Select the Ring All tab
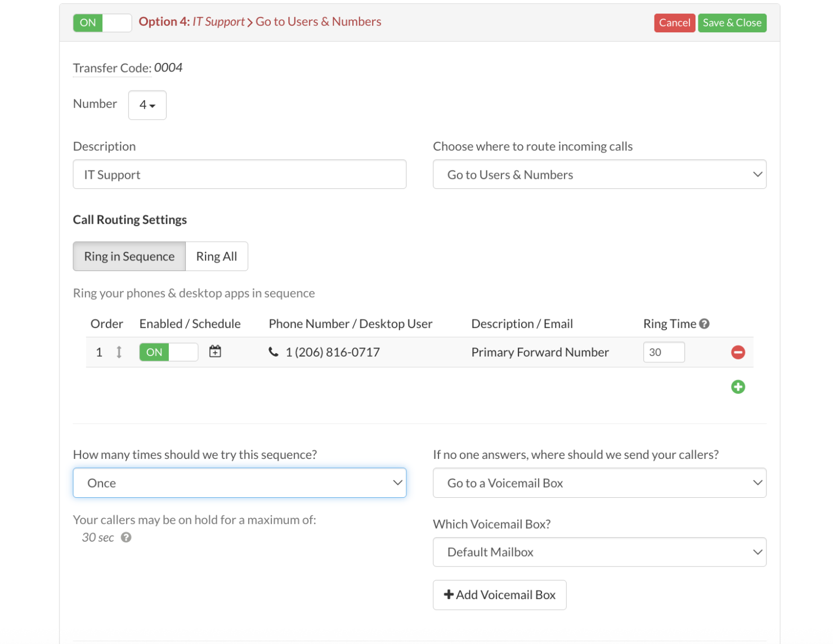833x644 pixels. coord(217,256)
